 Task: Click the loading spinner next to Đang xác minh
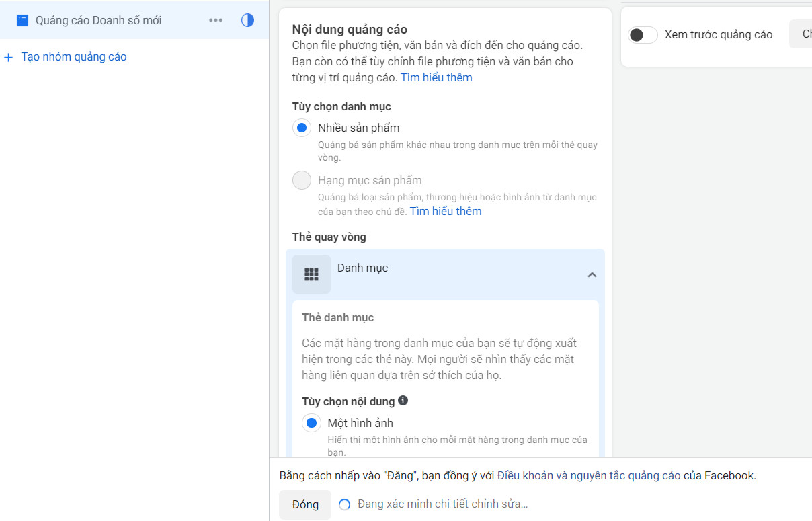[345, 504]
